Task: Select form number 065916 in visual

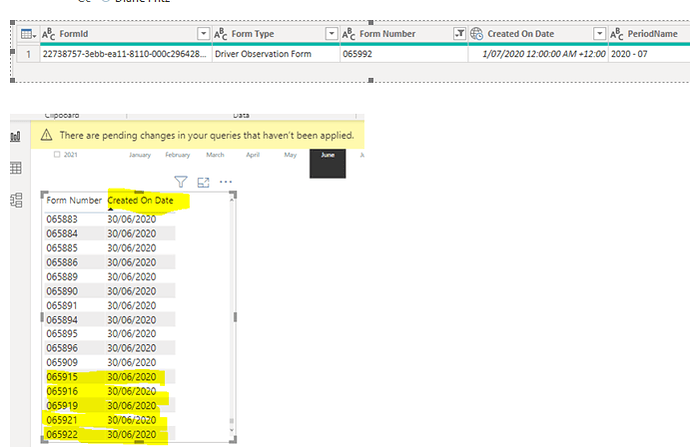Action: pos(62,391)
